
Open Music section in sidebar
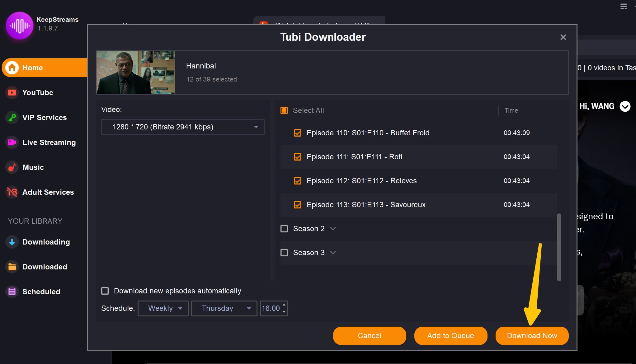pos(33,167)
